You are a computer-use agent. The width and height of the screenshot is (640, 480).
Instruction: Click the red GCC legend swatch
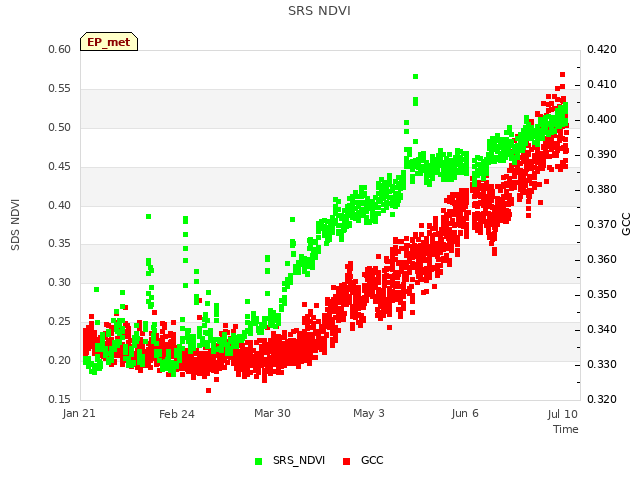coord(347,461)
